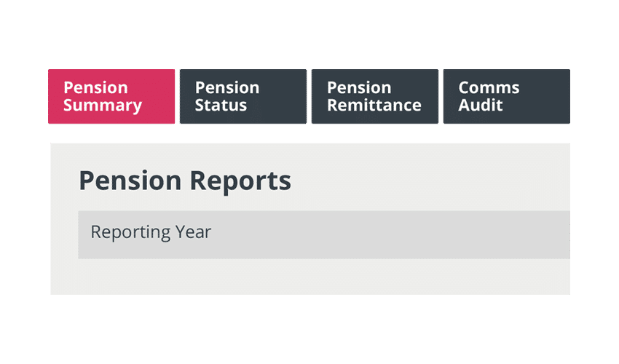Click the grey Reporting Year bar's right end
The image size is (619, 364).
[557, 234]
